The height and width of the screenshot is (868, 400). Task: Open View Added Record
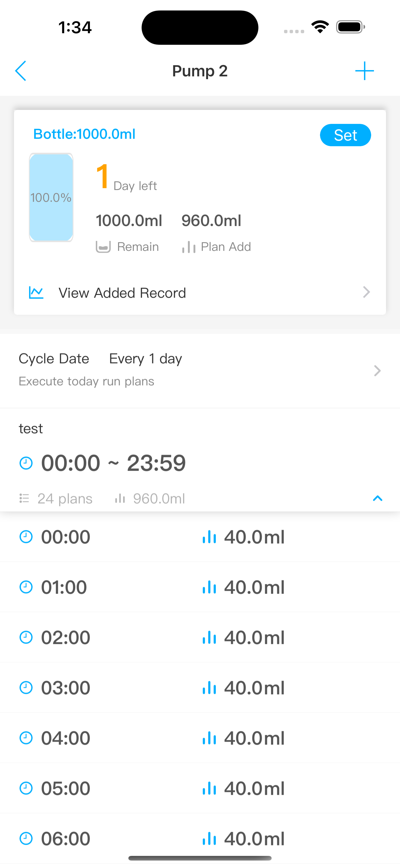pos(200,292)
